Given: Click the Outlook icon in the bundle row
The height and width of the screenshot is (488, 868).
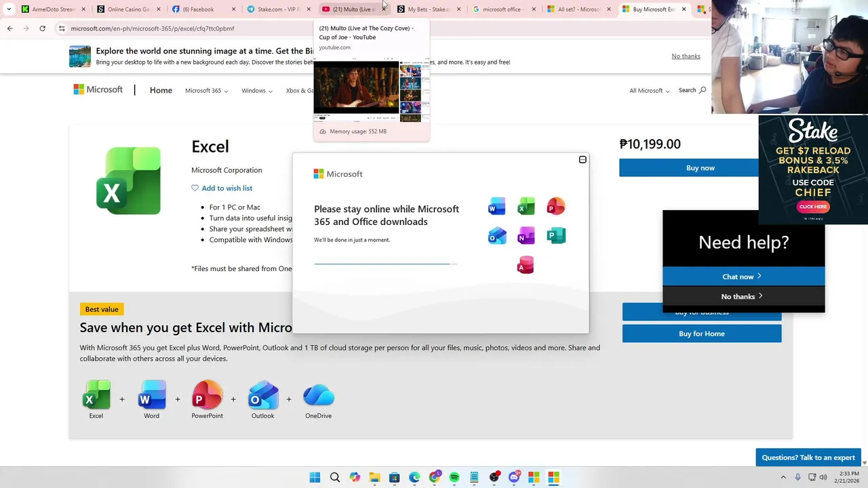Looking at the screenshot, I should pyautogui.click(x=263, y=395).
